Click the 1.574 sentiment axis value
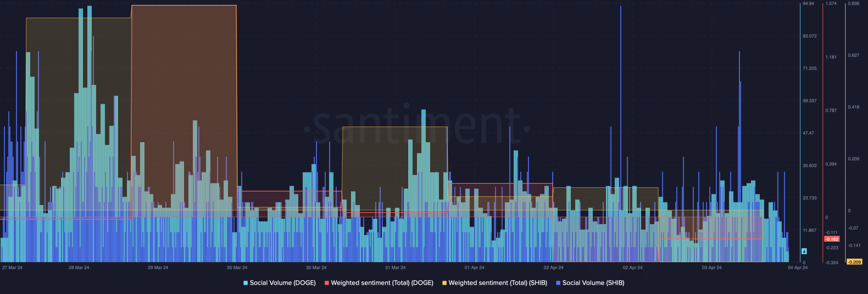 pyautogui.click(x=831, y=3)
